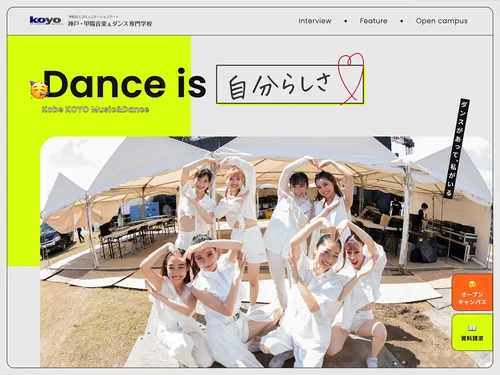Image resolution: width=500 pixels, height=375 pixels.
Task: Click the vertical ダンスがあって、私がいる banner
Action: [457, 148]
